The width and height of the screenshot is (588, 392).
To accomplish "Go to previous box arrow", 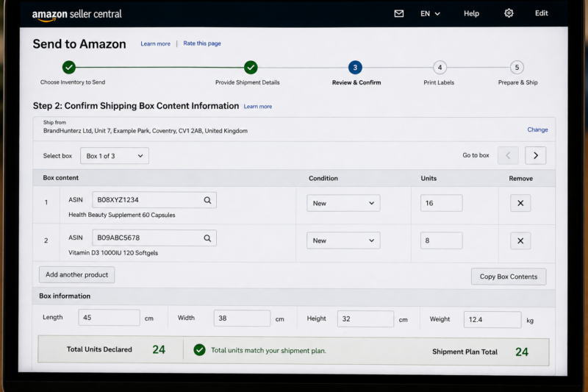I will 508,155.
